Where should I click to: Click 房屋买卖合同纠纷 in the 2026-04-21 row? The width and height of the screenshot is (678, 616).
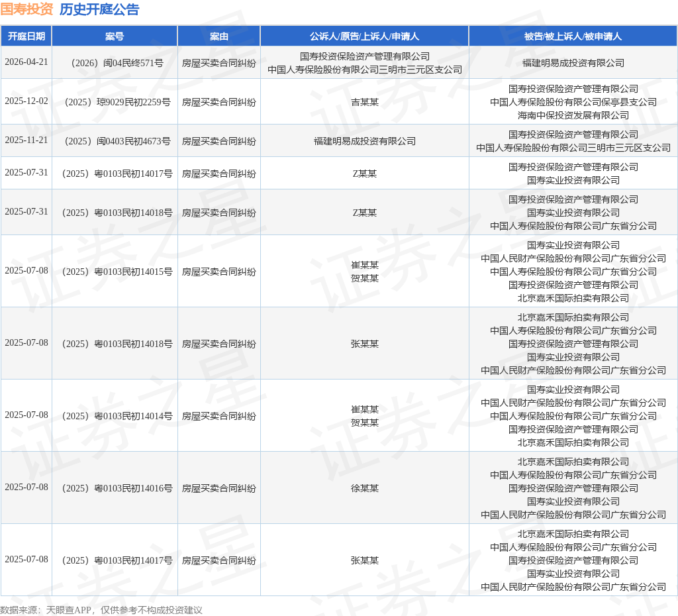[218, 63]
